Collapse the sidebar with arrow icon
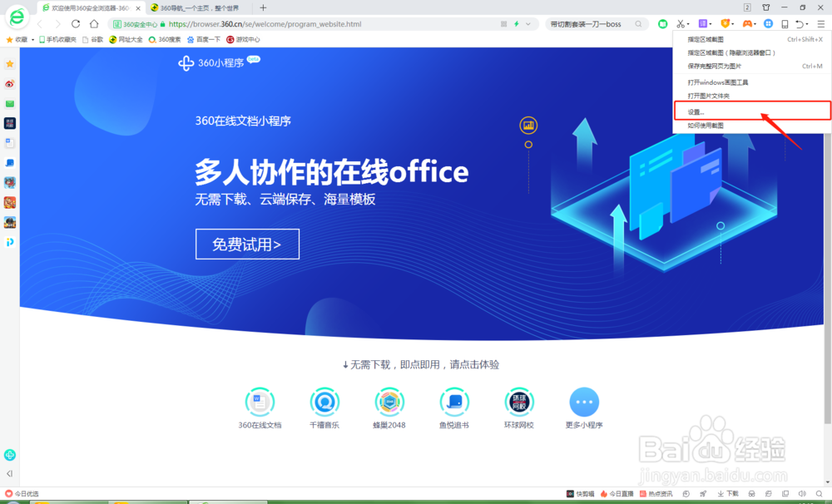 coord(9,474)
